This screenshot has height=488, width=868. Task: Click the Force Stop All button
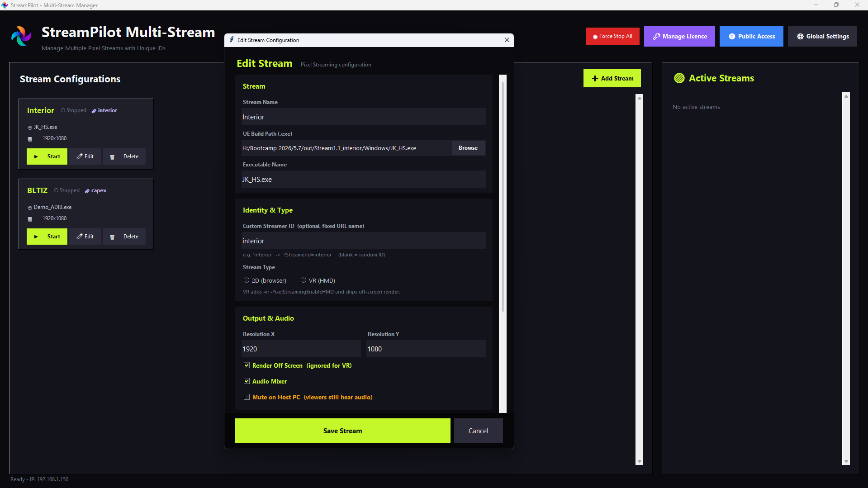(x=612, y=36)
